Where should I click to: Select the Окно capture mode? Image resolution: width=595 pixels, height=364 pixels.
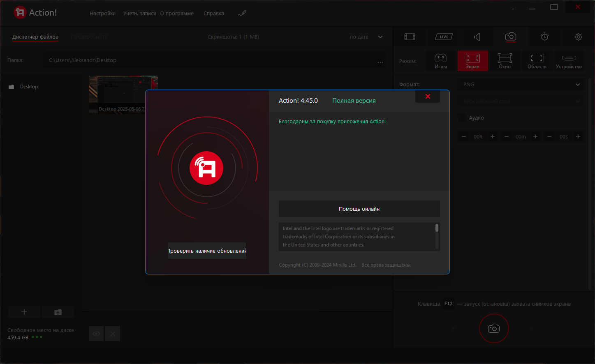pos(505,61)
